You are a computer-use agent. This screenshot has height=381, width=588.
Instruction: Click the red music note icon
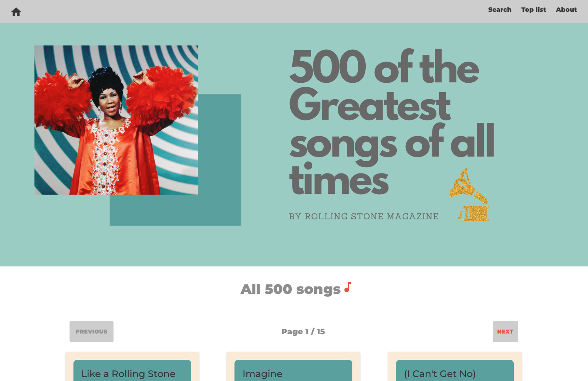348,287
